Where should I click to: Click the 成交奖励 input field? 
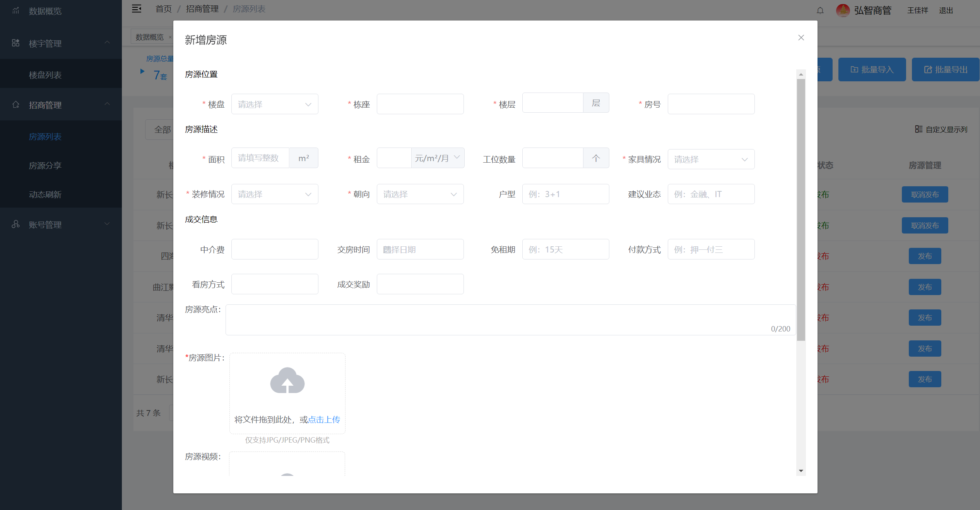[x=420, y=284]
